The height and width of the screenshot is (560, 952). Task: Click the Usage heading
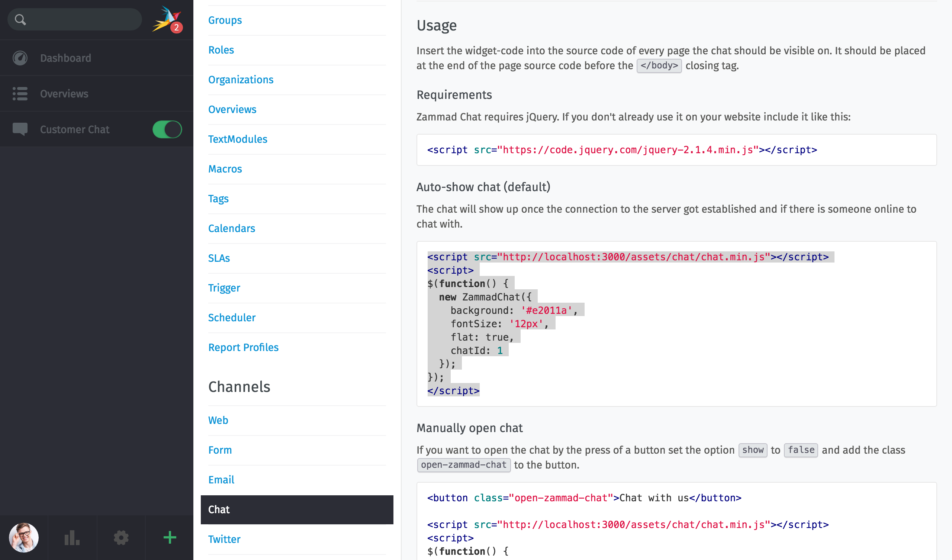(437, 25)
